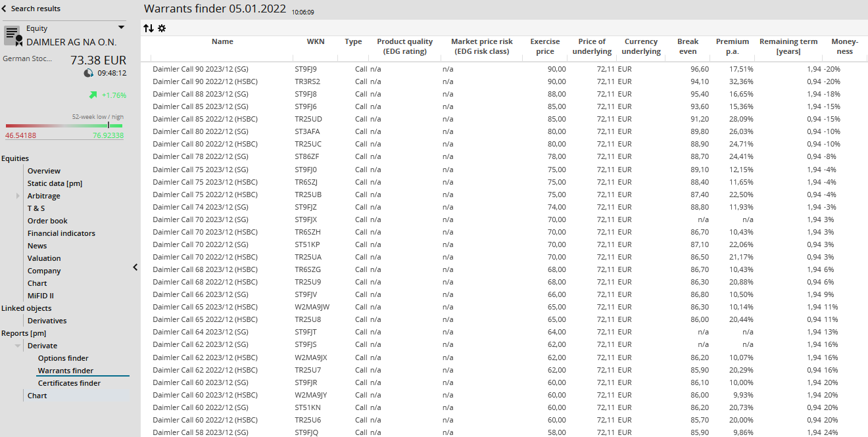Open table settings with the gear icon
868x437 pixels.
pyautogui.click(x=162, y=28)
